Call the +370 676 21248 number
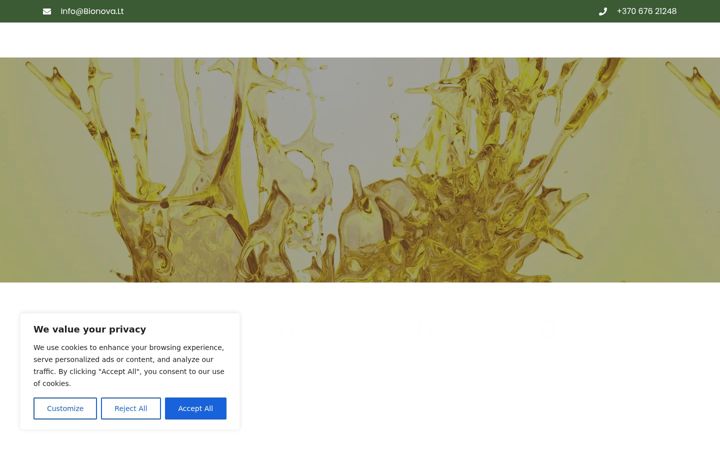 tap(647, 11)
